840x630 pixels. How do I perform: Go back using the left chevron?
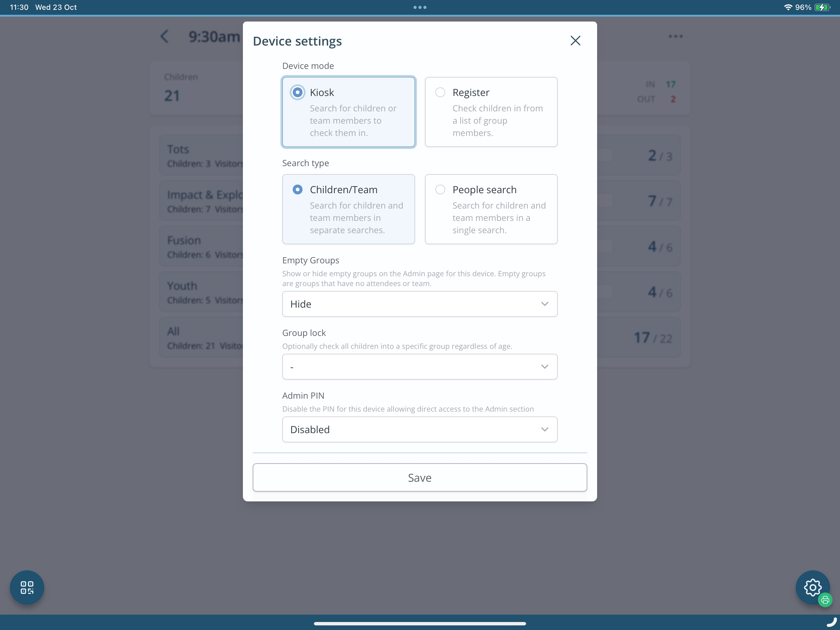tap(164, 37)
